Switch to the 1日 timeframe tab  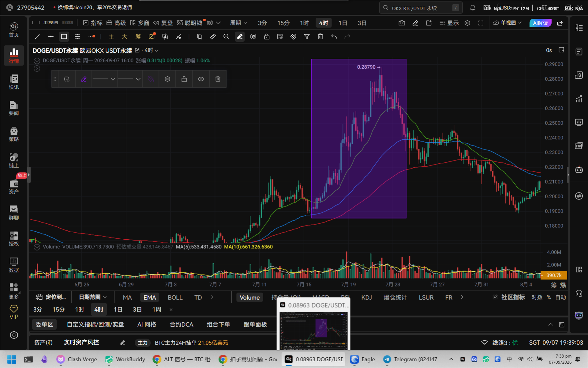click(343, 23)
